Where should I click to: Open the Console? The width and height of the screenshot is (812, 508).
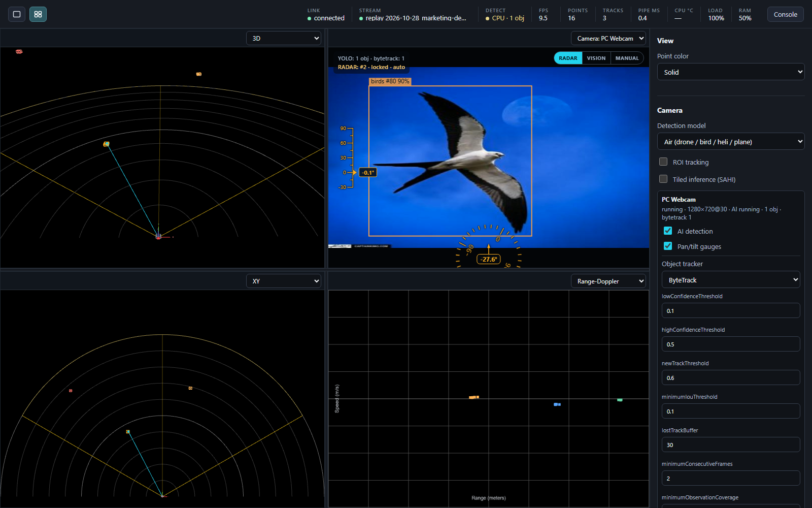[x=785, y=14]
